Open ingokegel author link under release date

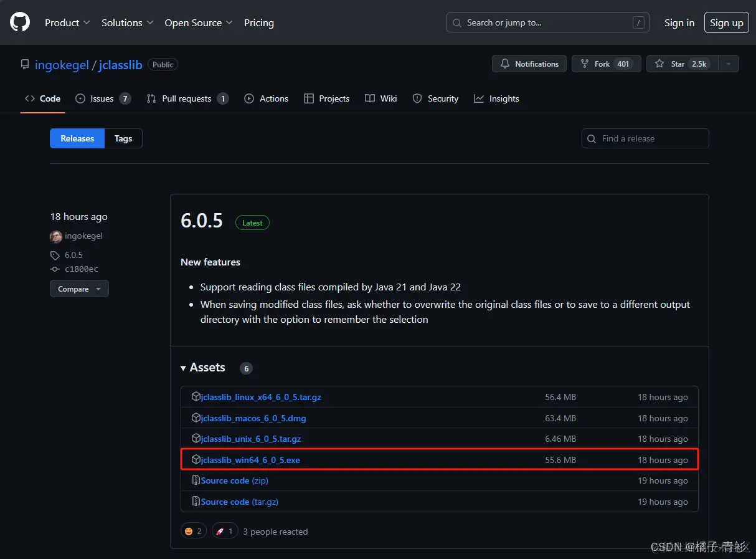[x=83, y=236]
